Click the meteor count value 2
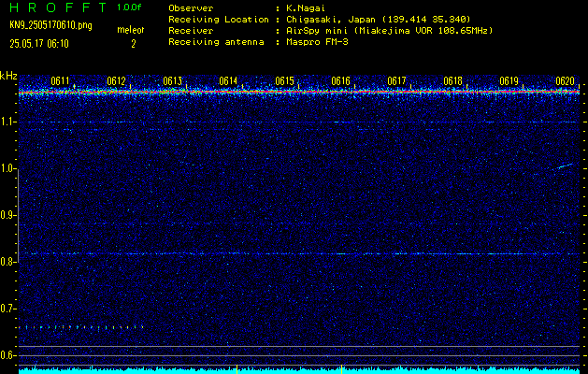Image resolution: width=588 pixels, height=374 pixels. [133, 44]
